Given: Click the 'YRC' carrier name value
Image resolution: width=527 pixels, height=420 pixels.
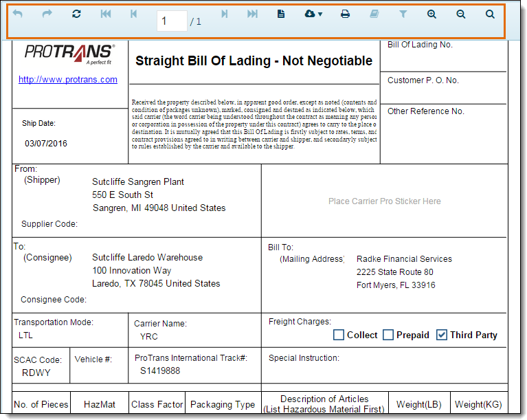Looking at the screenshot, I should coord(149,337).
